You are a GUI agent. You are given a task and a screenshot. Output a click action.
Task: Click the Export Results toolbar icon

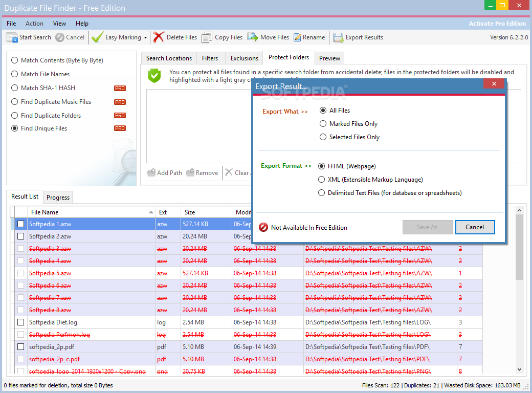click(338, 37)
